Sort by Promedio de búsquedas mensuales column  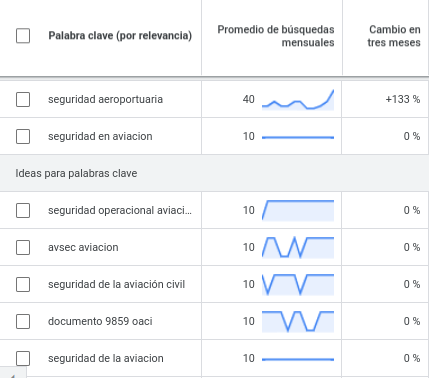(x=276, y=36)
